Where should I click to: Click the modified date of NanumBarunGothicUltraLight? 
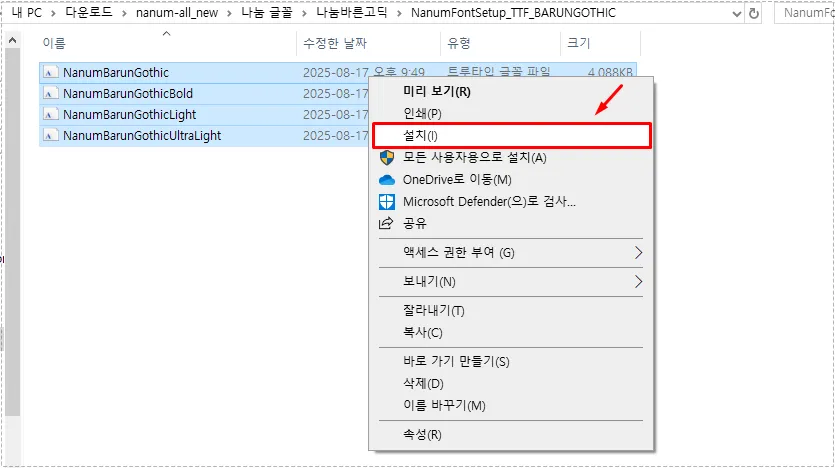tap(335, 136)
